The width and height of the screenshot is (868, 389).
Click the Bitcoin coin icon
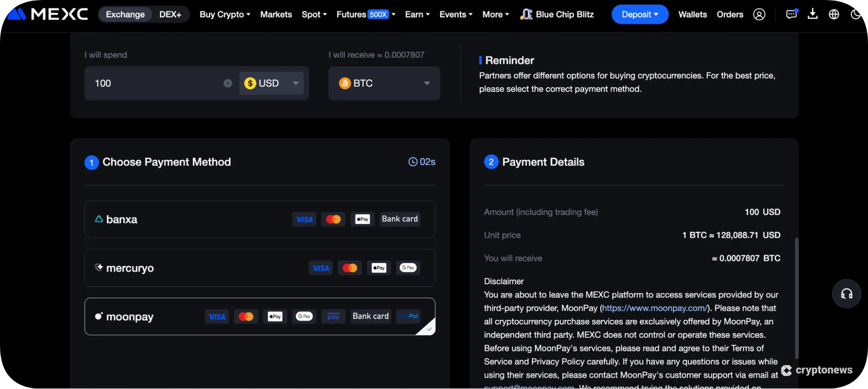tap(345, 83)
